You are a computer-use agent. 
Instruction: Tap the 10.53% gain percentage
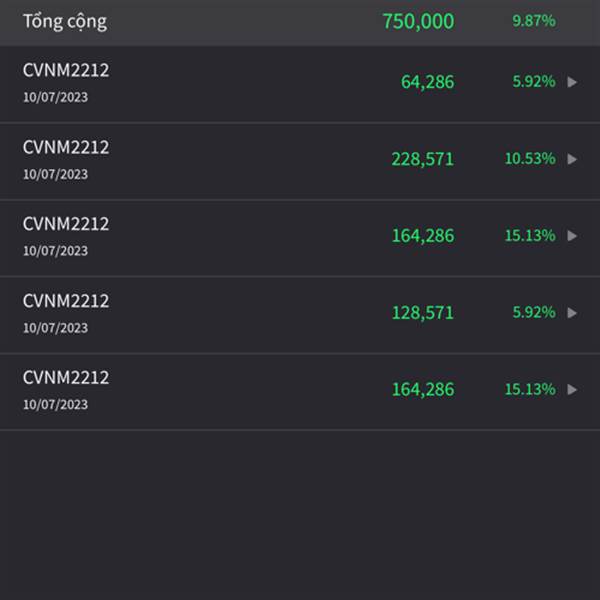tap(530, 158)
